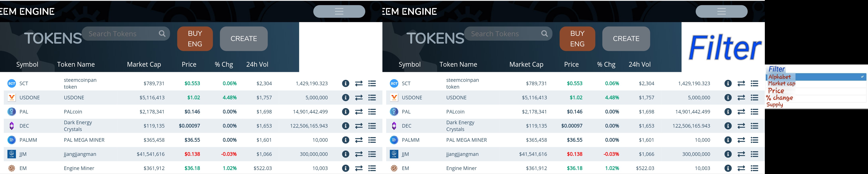
Task: Open SCT token info on the right page
Action: coord(728,83)
